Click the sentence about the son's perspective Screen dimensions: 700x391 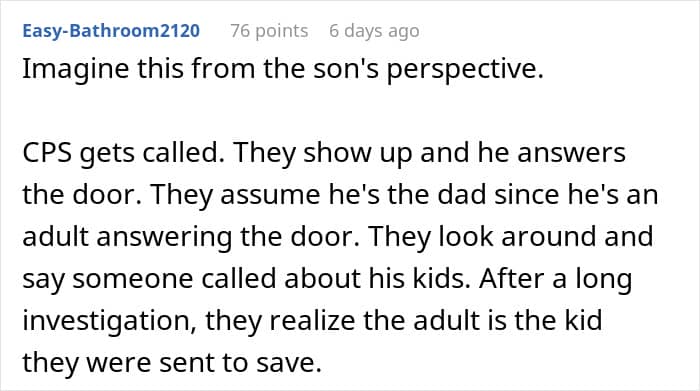(x=283, y=70)
